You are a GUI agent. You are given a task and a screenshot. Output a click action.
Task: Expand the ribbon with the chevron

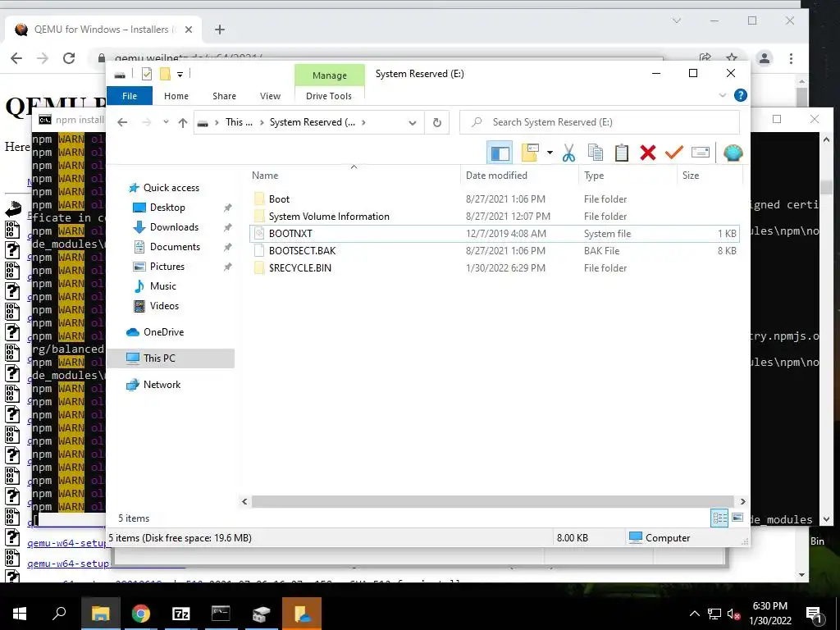(722, 95)
